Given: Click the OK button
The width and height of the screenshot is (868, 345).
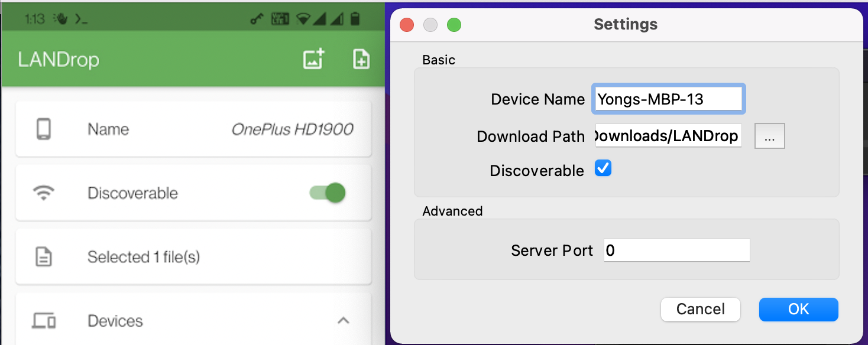Looking at the screenshot, I should 798,310.
